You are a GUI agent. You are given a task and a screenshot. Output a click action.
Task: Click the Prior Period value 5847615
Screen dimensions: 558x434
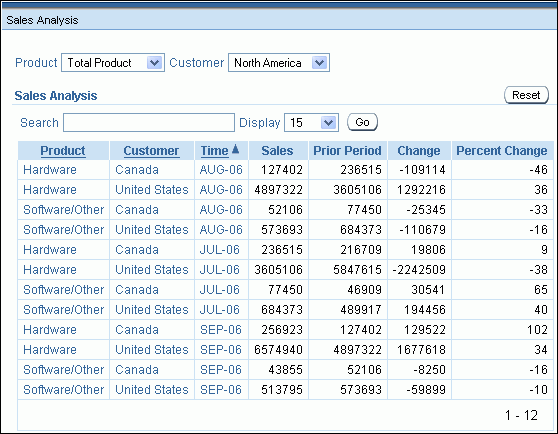pos(358,270)
